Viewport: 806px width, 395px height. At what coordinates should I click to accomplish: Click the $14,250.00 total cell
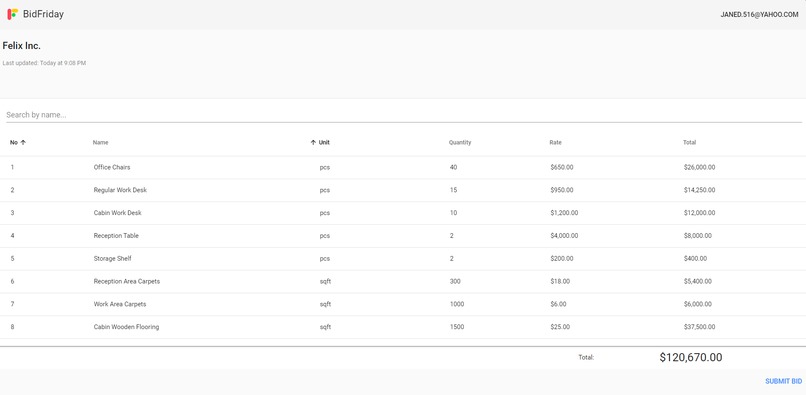699,190
